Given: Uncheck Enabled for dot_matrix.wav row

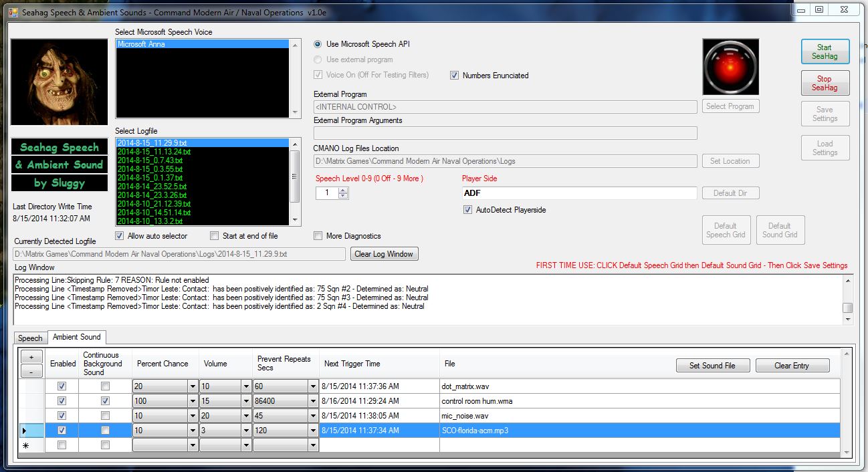Looking at the screenshot, I should [x=62, y=386].
